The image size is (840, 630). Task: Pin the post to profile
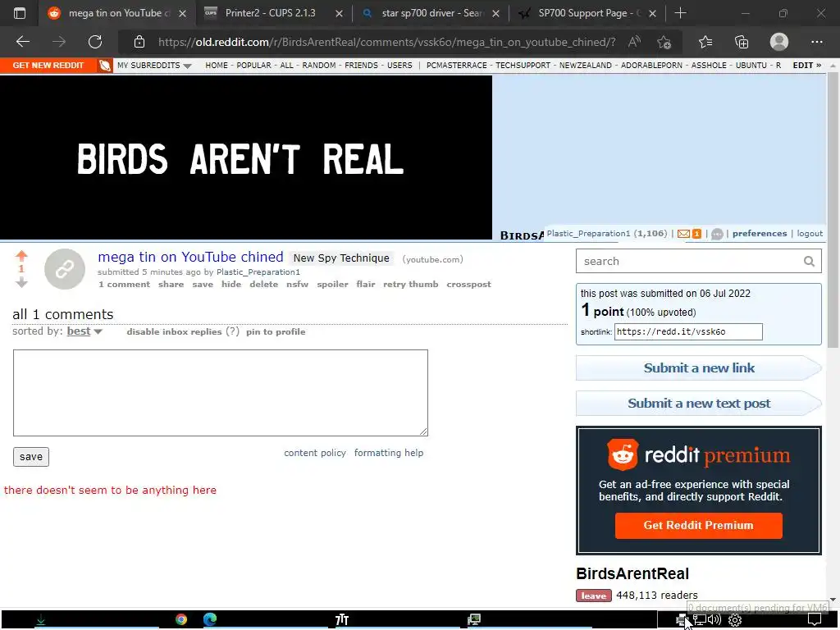click(x=276, y=331)
